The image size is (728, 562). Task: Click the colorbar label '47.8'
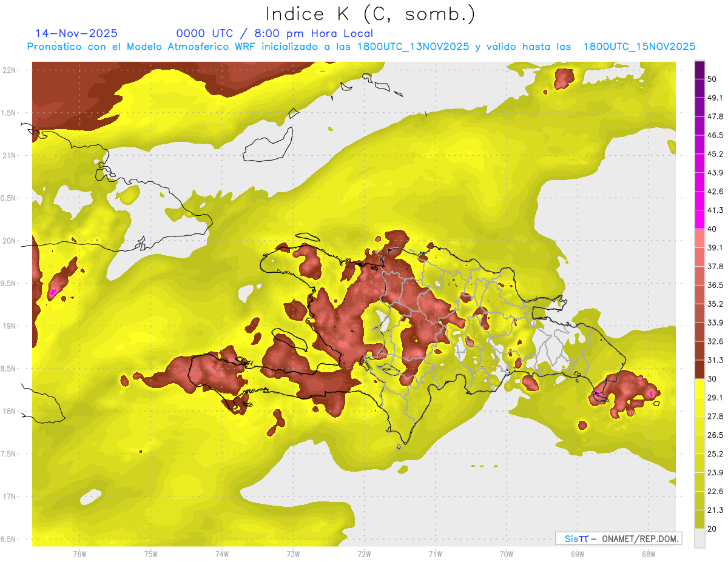tap(715, 116)
